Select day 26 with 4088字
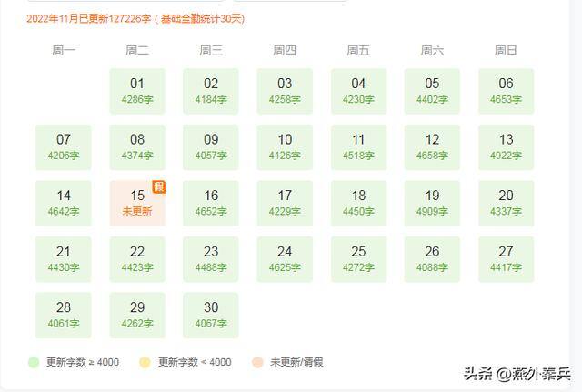The height and width of the screenshot is (392, 582). [432, 259]
